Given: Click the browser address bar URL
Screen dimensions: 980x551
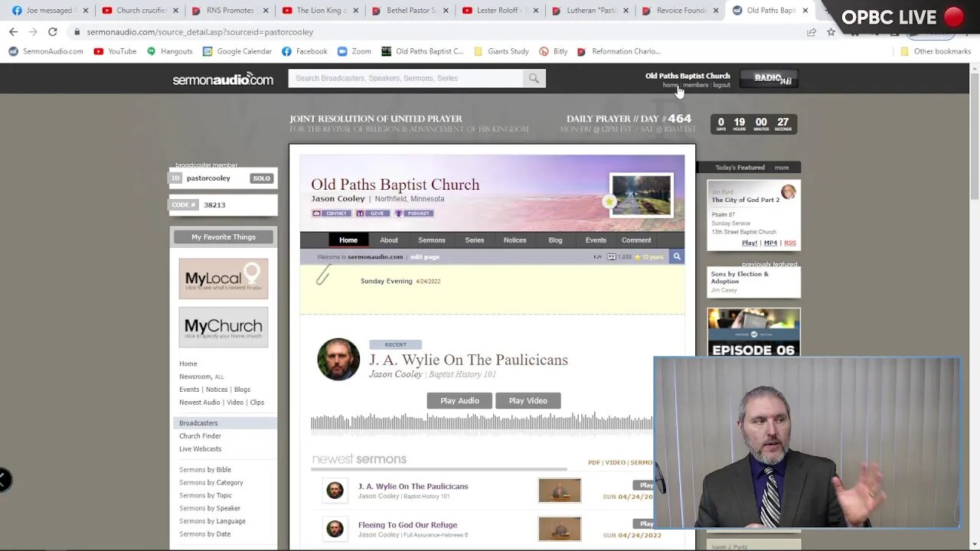Looking at the screenshot, I should click(x=200, y=32).
